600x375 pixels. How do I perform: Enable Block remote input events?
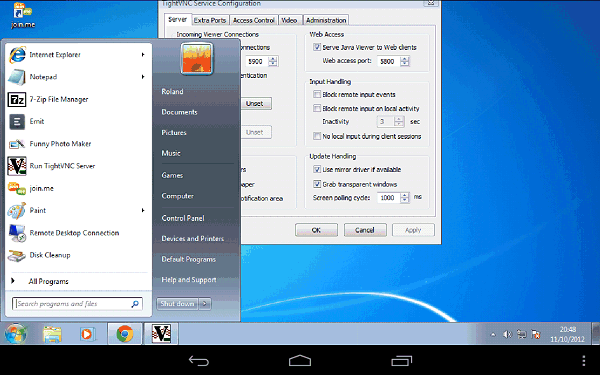pyautogui.click(x=317, y=94)
